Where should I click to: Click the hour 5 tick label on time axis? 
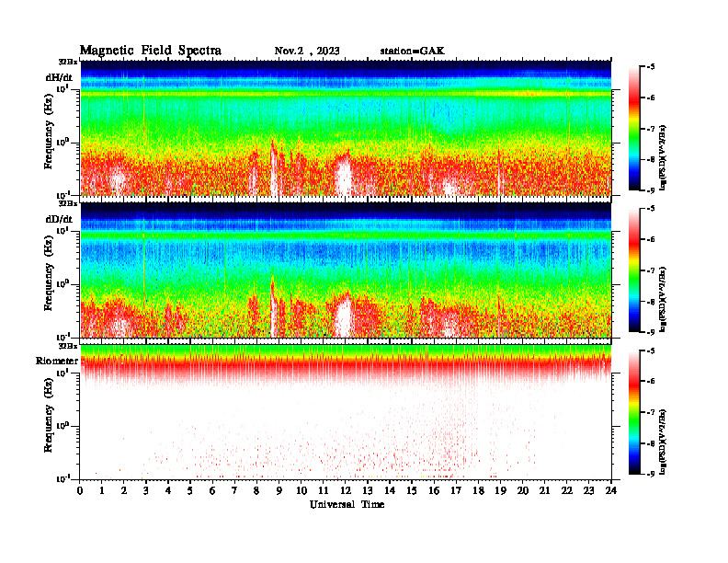[x=190, y=491]
